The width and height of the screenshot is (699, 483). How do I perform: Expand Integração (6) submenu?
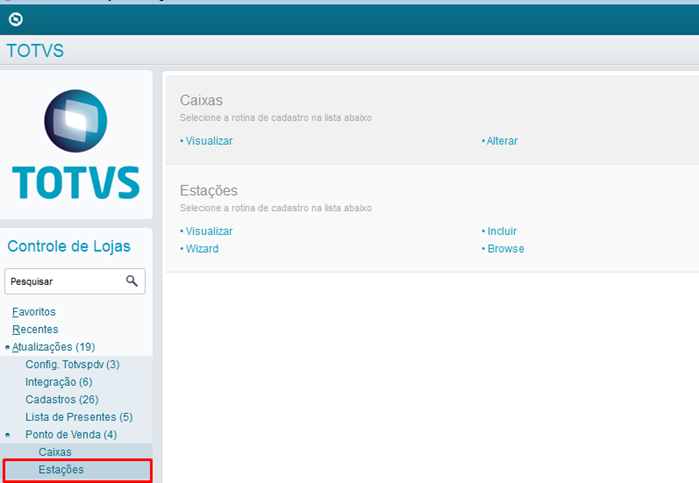59,382
